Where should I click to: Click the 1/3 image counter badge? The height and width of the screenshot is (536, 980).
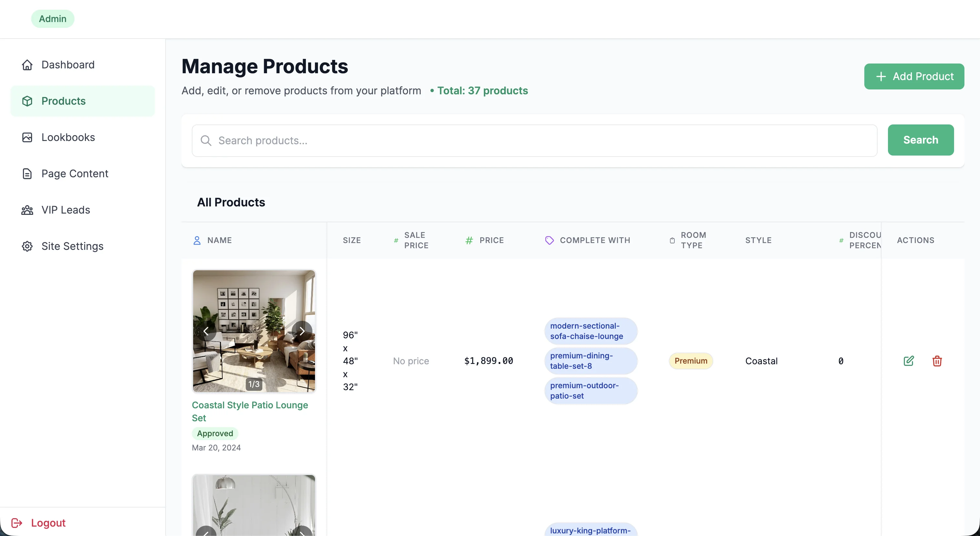[254, 384]
